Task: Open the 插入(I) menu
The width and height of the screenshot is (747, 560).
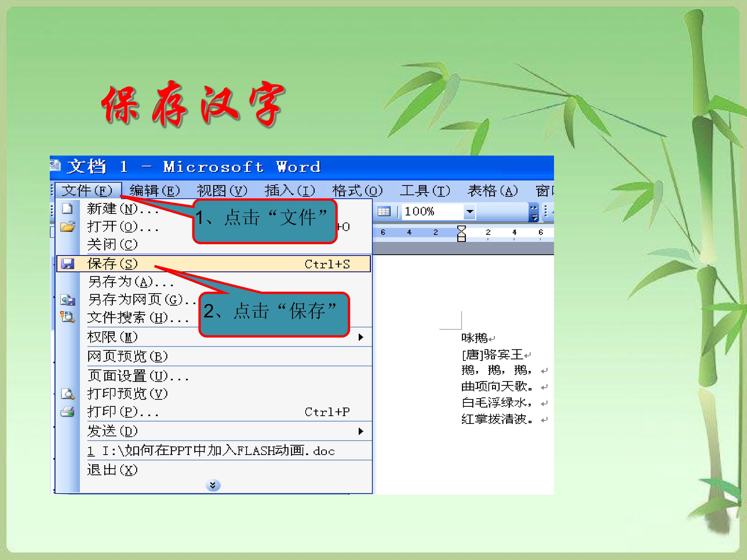Action: click(x=290, y=191)
